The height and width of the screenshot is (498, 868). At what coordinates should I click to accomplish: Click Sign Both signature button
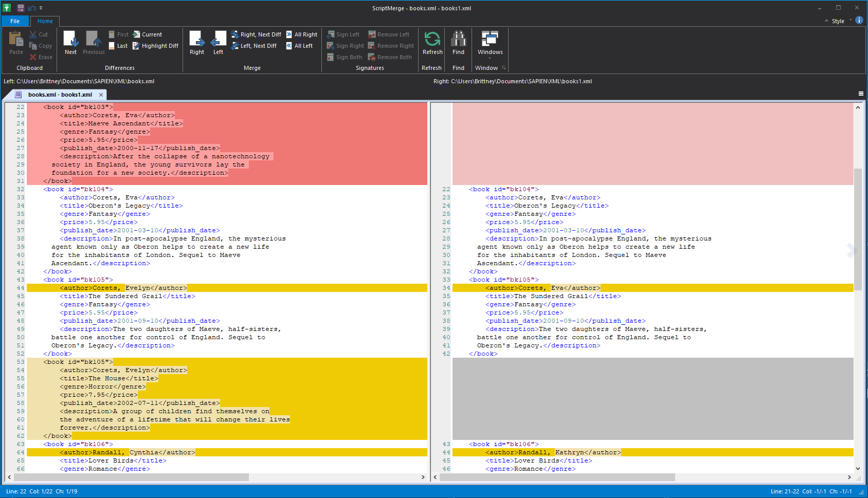click(x=345, y=57)
